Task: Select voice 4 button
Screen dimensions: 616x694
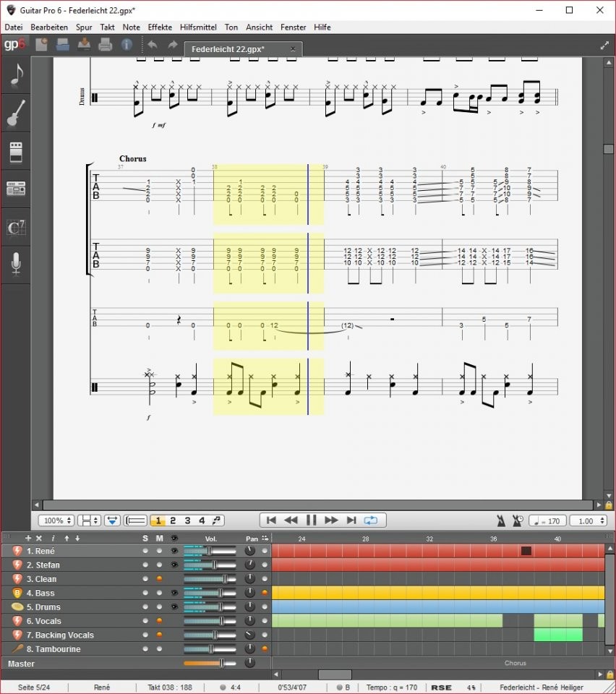Action: (x=202, y=520)
